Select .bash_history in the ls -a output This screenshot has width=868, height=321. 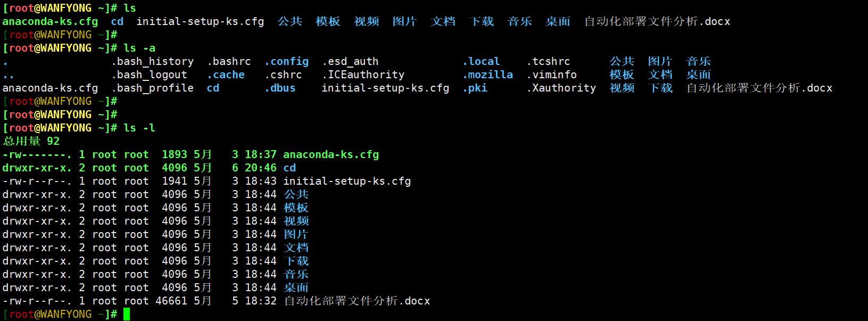pyautogui.click(x=152, y=62)
